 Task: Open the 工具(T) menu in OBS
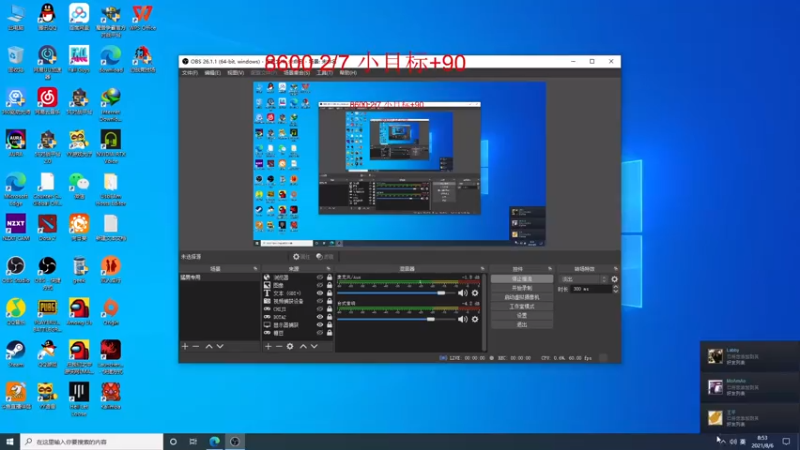tap(324, 73)
